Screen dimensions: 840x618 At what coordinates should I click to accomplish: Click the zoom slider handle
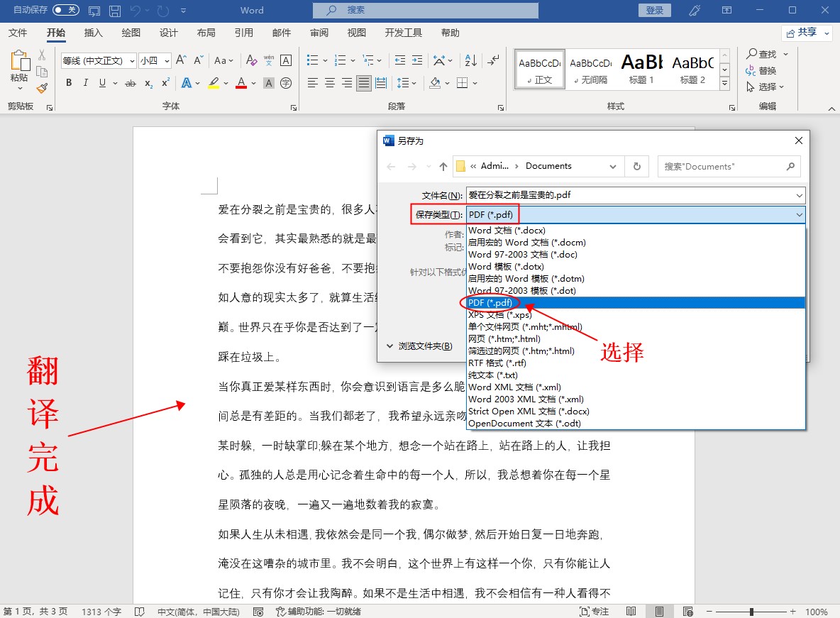click(751, 612)
